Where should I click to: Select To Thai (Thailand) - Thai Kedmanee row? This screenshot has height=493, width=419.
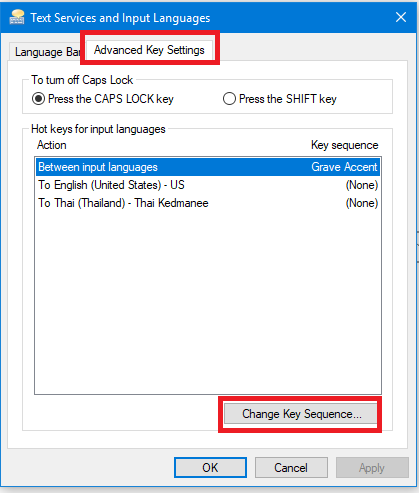(x=208, y=203)
